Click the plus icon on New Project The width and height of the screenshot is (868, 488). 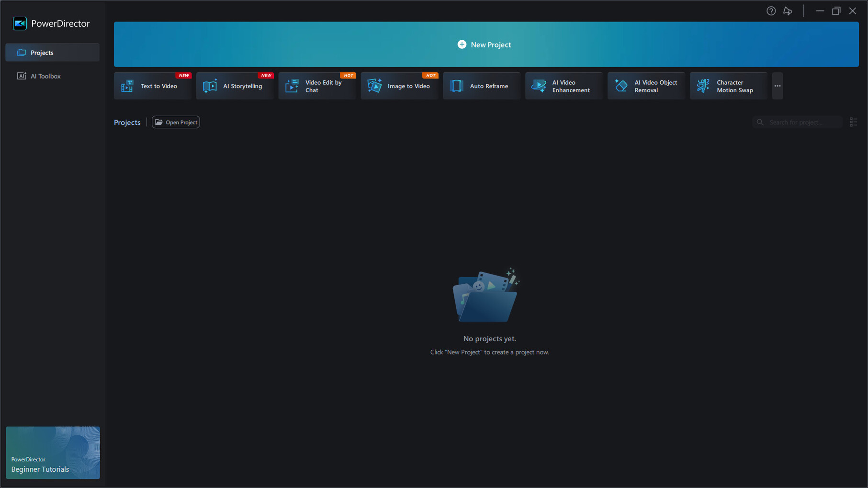tap(462, 44)
